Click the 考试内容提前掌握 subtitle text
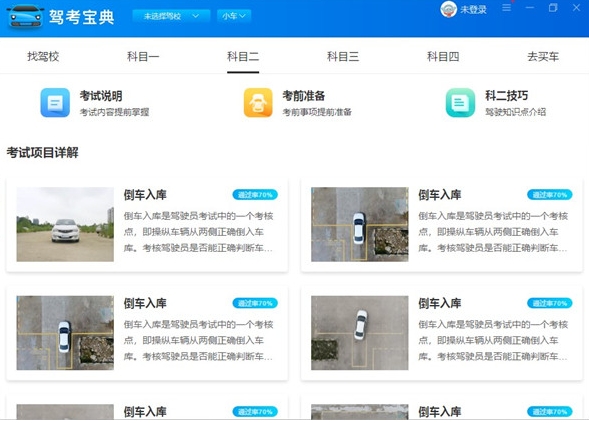The width and height of the screenshot is (589, 423). (x=115, y=112)
